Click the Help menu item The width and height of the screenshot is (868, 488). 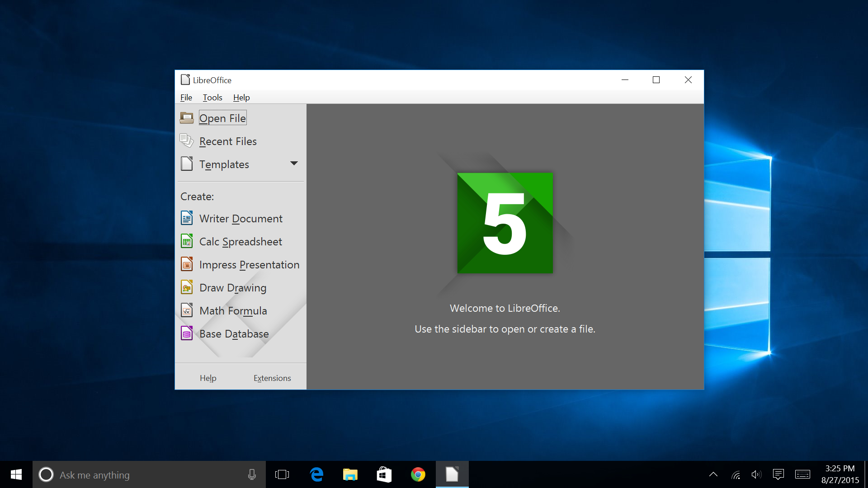tap(241, 97)
